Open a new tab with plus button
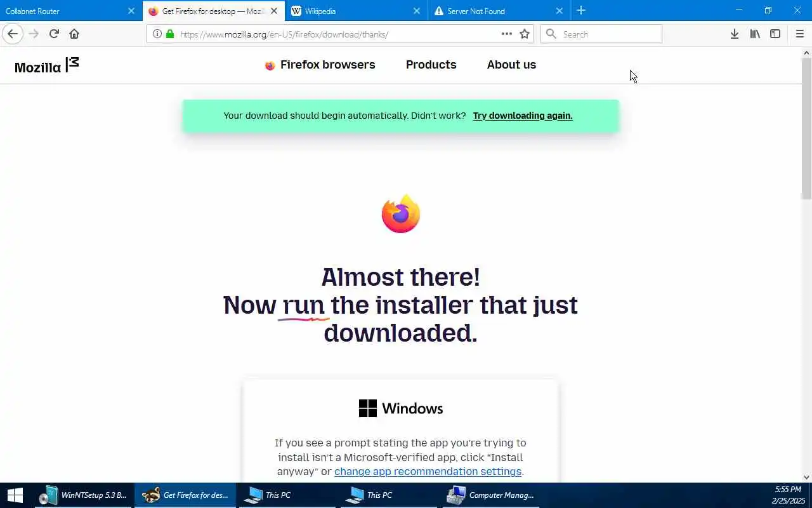Image resolution: width=812 pixels, height=508 pixels. click(x=581, y=10)
